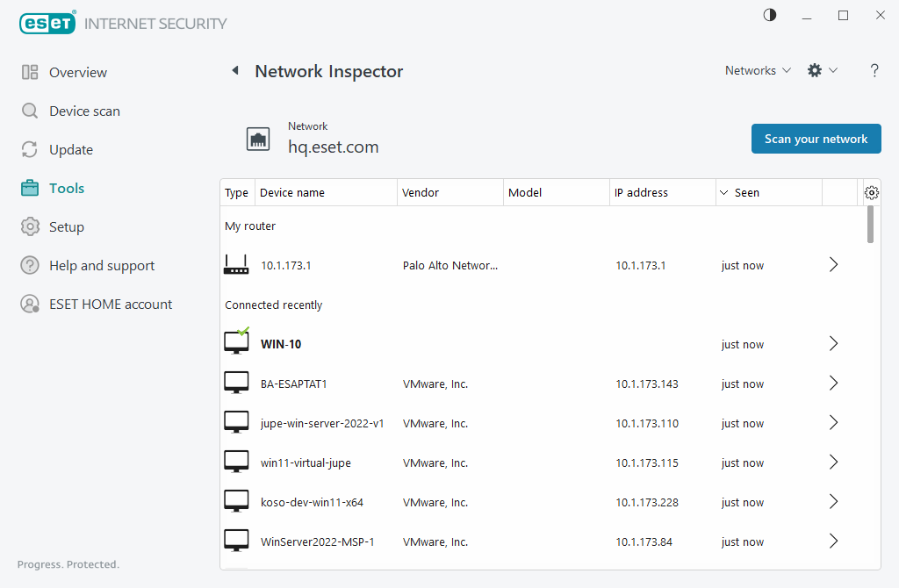Open table column settings gear icon

(872, 192)
